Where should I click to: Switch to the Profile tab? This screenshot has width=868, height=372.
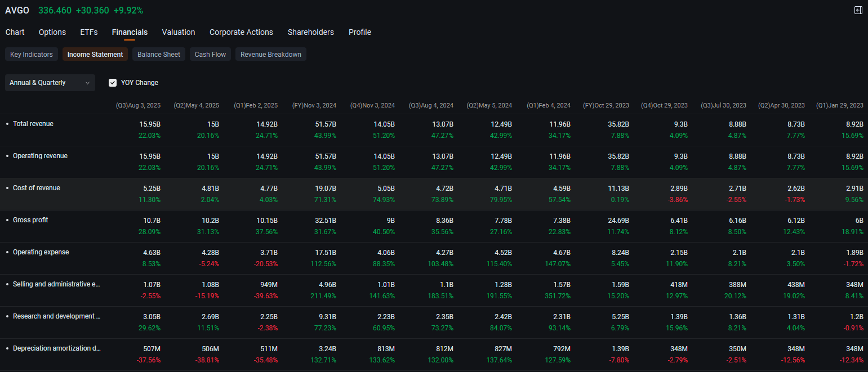[359, 32]
